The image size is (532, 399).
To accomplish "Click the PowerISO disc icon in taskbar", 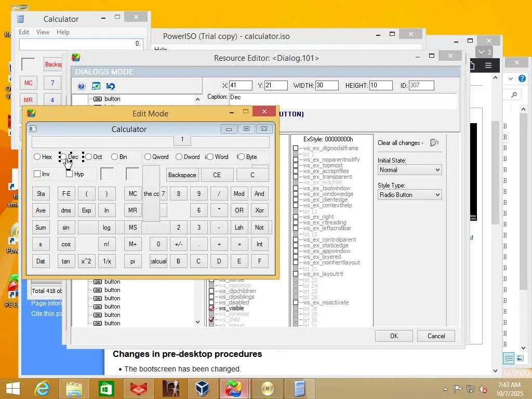I will tap(268, 389).
